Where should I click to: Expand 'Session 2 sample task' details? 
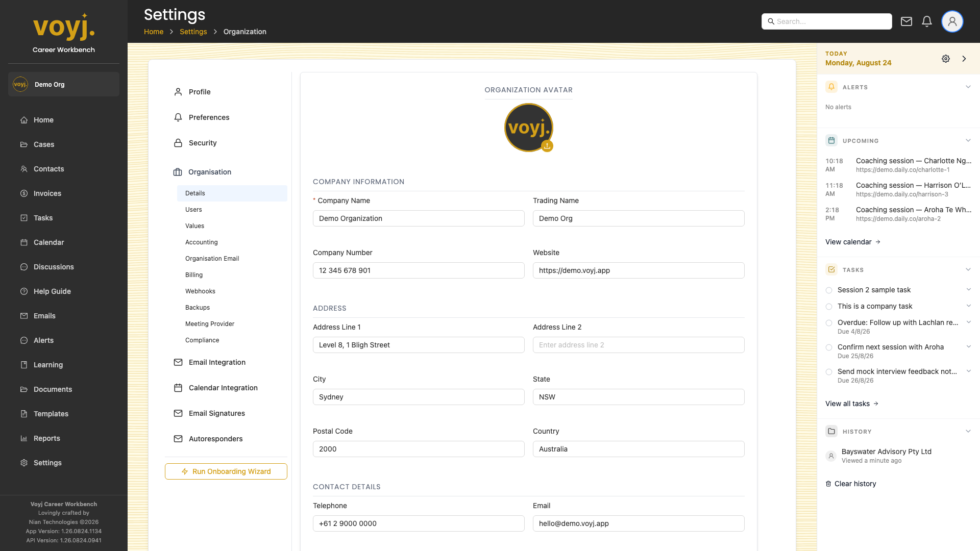click(x=968, y=289)
